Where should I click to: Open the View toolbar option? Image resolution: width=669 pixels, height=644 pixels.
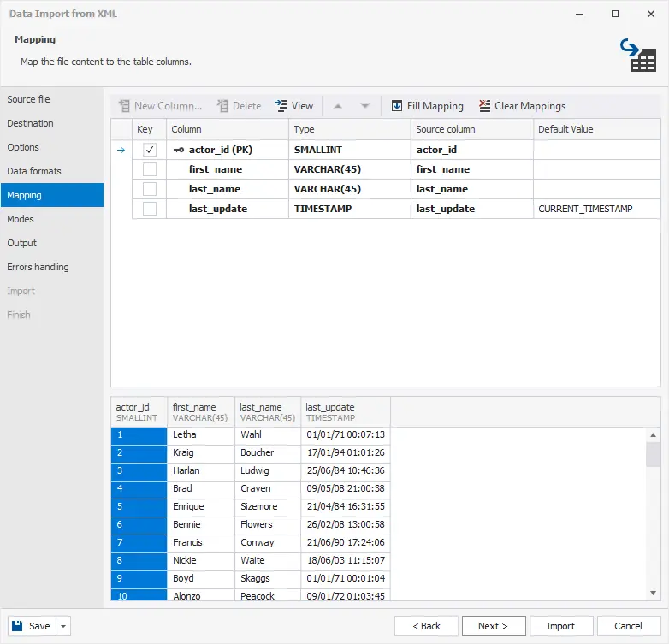coord(294,106)
